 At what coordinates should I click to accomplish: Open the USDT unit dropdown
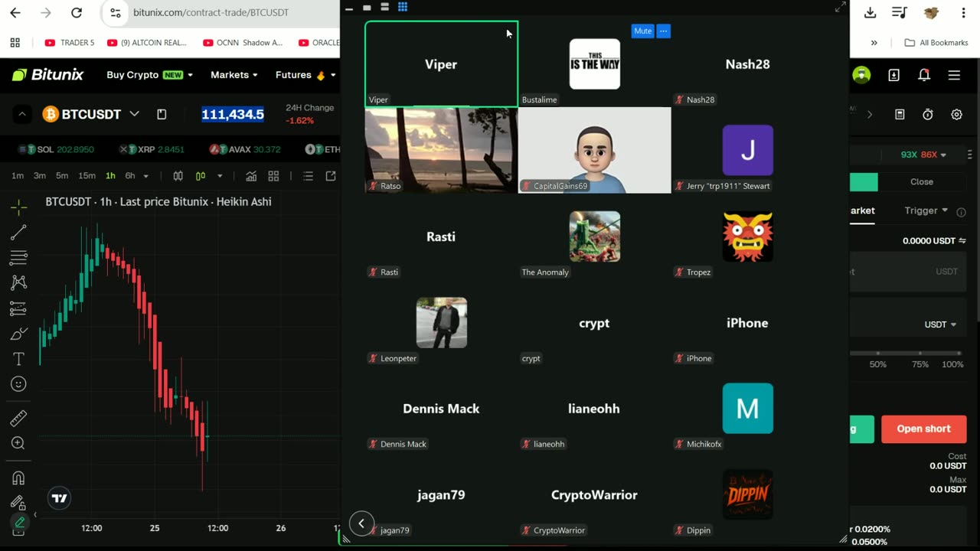click(x=940, y=324)
